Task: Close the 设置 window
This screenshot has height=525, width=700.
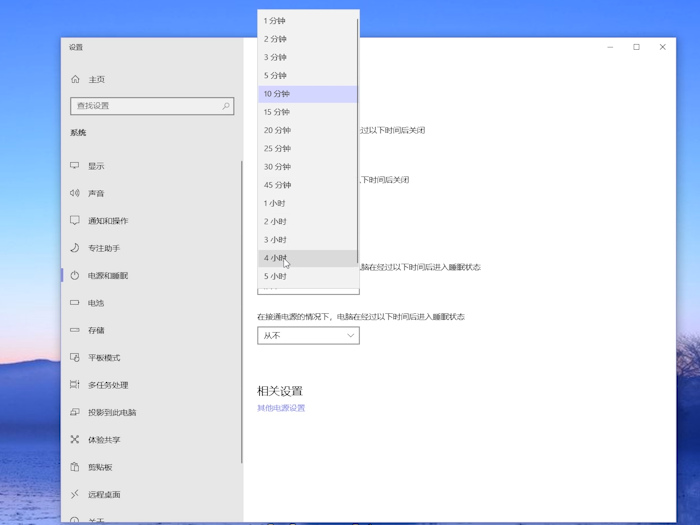Action: pyautogui.click(x=662, y=47)
